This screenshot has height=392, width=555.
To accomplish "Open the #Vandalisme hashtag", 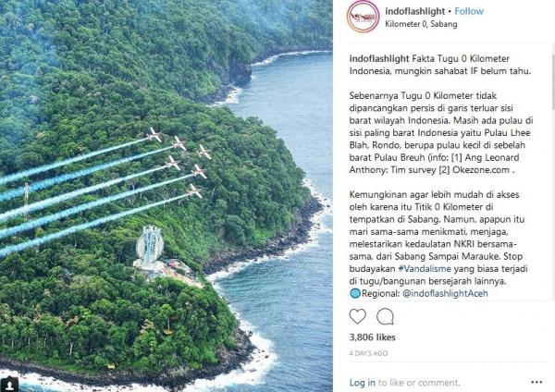I will tap(425, 268).
